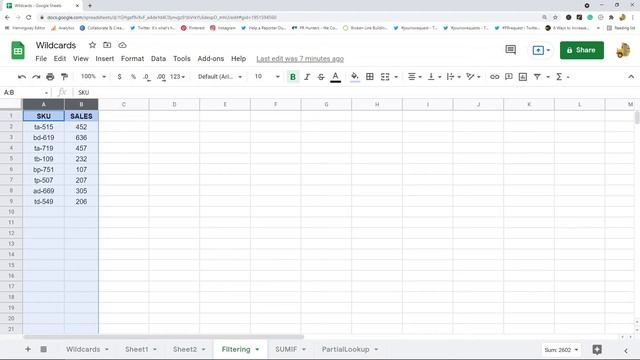Click the last edit history link
The height and width of the screenshot is (360, 640).
300,59
